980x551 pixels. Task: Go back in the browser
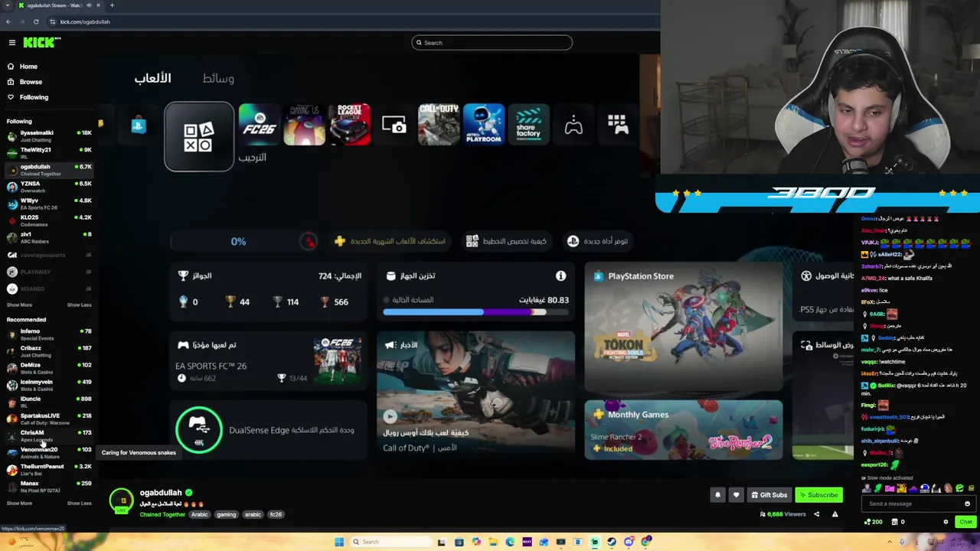(8, 21)
